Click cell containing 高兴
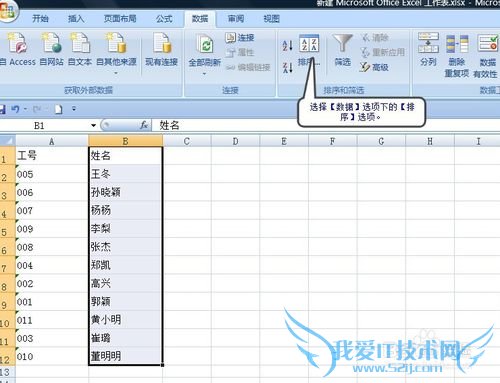 coord(126,284)
